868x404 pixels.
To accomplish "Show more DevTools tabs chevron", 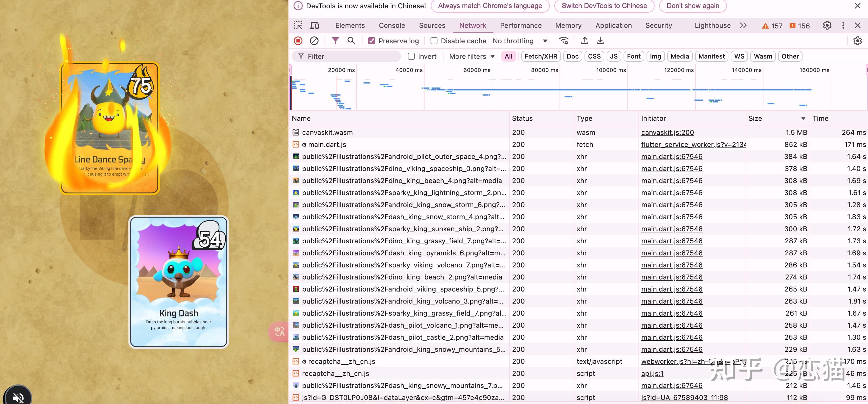I will click(743, 26).
